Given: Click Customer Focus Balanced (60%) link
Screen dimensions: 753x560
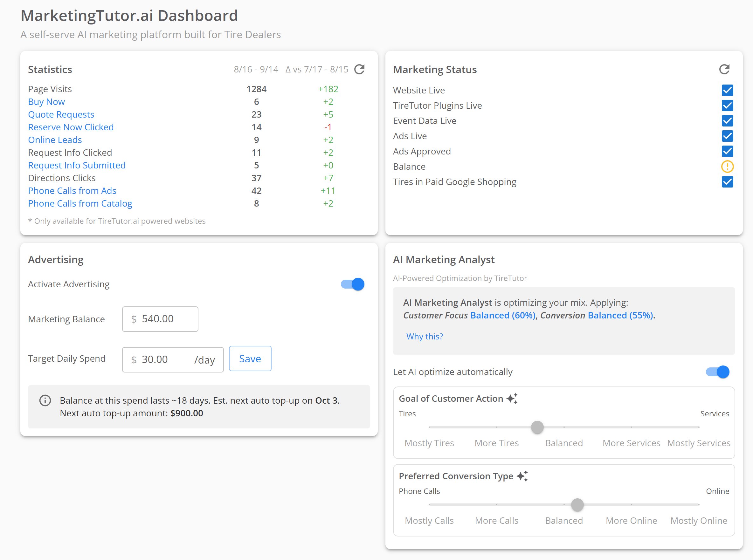Looking at the screenshot, I should point(503,315).
